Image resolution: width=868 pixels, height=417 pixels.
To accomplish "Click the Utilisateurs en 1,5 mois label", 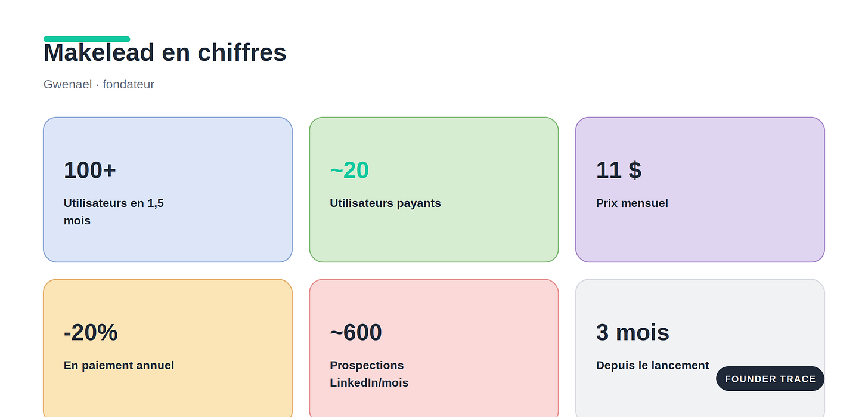I will click(x=113, y=212).
